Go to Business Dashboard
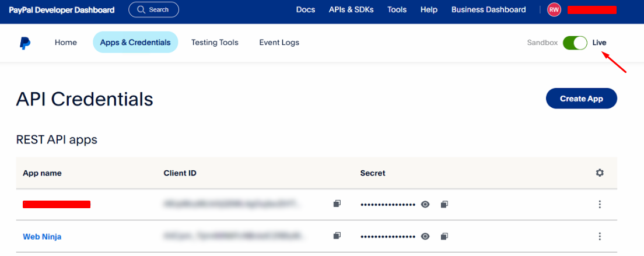 pyautogui.click(x=488, y=9)
